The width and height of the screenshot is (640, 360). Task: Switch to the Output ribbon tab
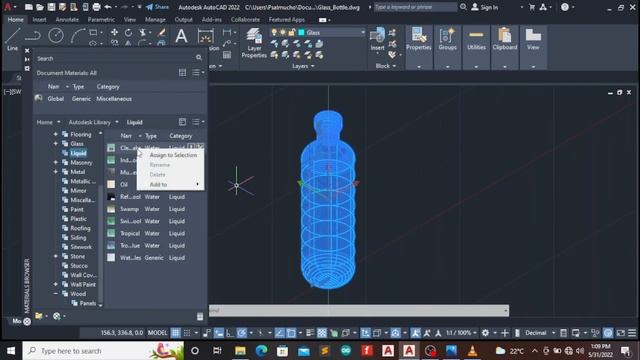coord(183,20)
